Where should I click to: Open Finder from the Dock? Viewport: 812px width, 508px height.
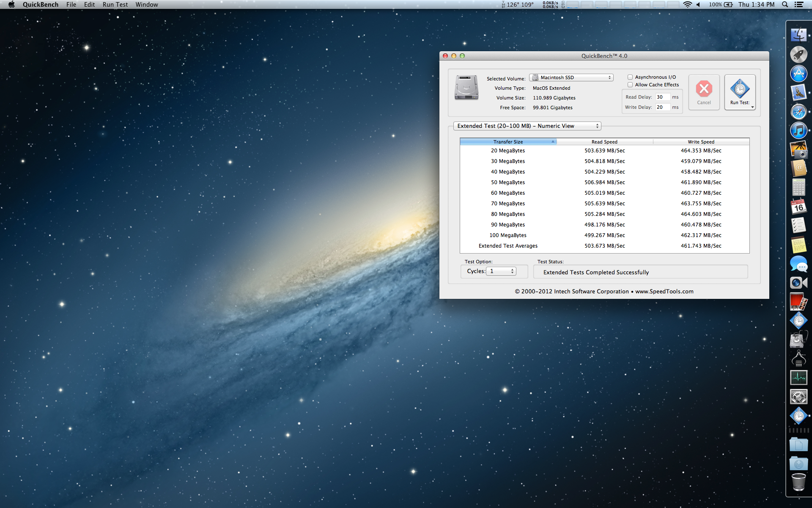(798, 35)
